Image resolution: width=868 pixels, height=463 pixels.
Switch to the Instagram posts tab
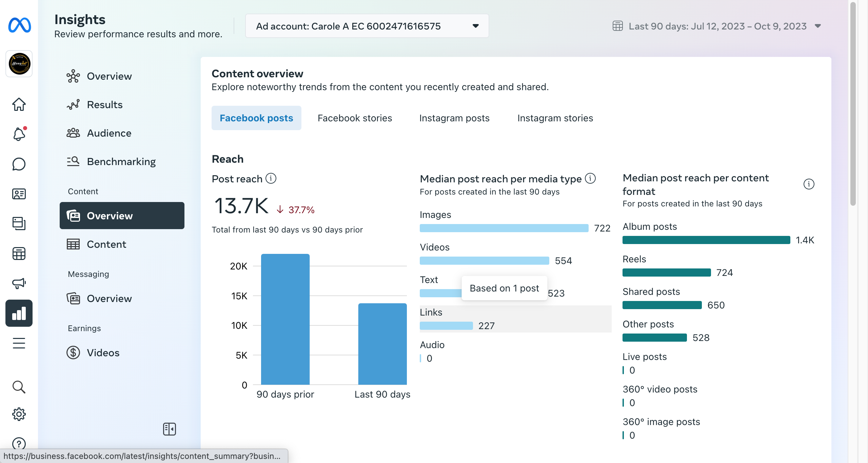454,118
